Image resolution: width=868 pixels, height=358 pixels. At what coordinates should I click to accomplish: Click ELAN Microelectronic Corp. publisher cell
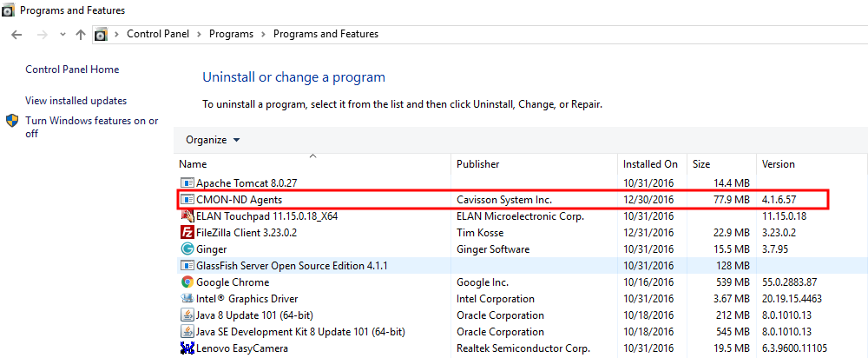point(520,216)
